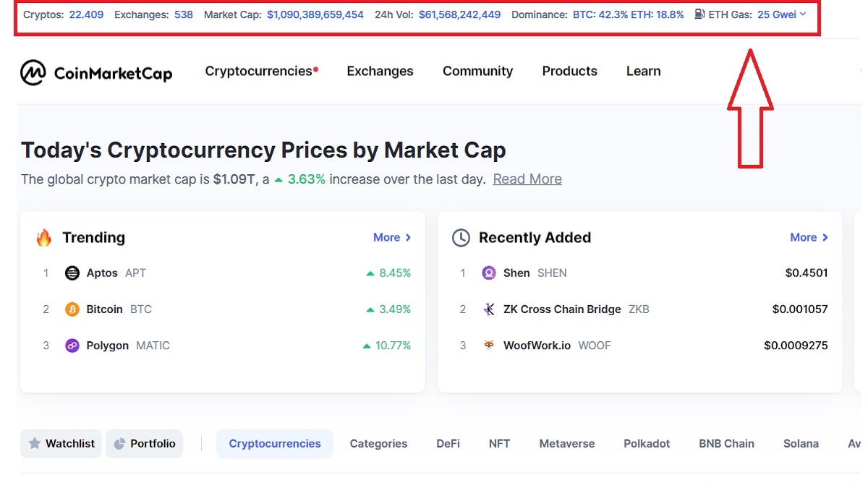868x488 pixels.
Task: Click the Read More link
Action: pos(527,179)
